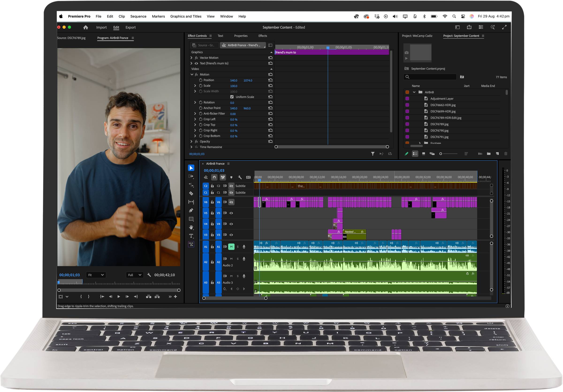
Task: Play the program monitor
Action: 119,296
